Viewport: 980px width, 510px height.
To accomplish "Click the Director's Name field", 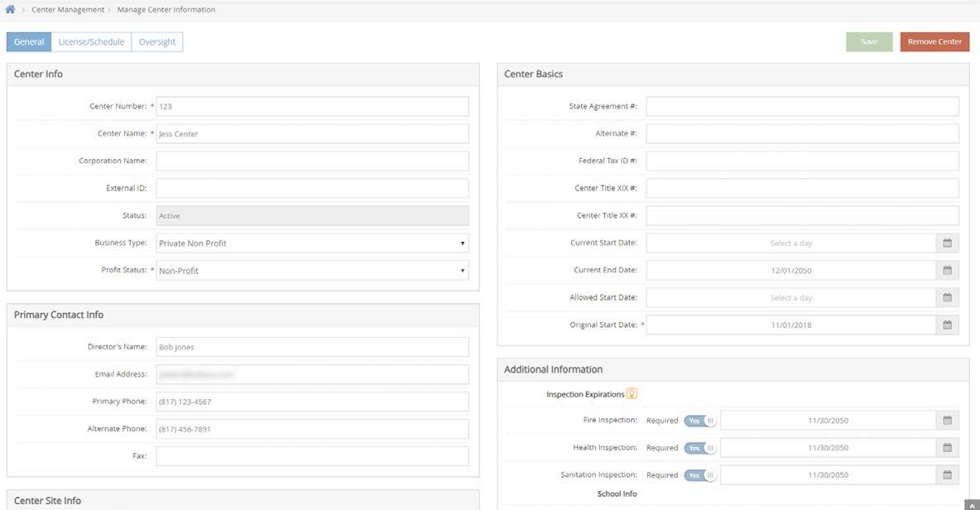I will 313,347.
